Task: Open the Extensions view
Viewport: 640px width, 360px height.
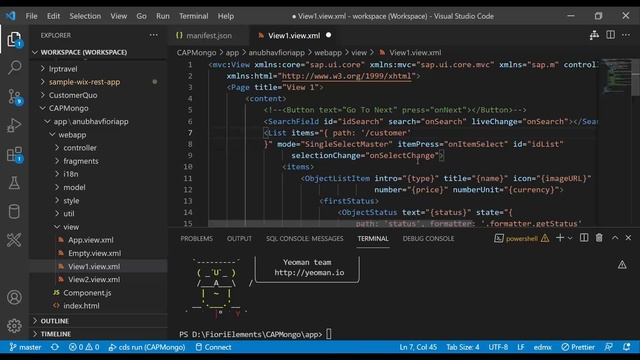Action: point(14,155)
